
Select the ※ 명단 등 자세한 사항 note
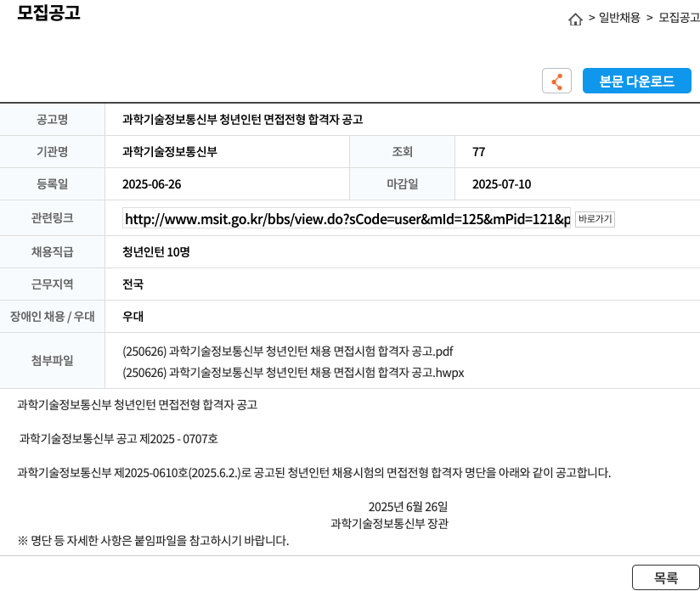coord(153,541)
